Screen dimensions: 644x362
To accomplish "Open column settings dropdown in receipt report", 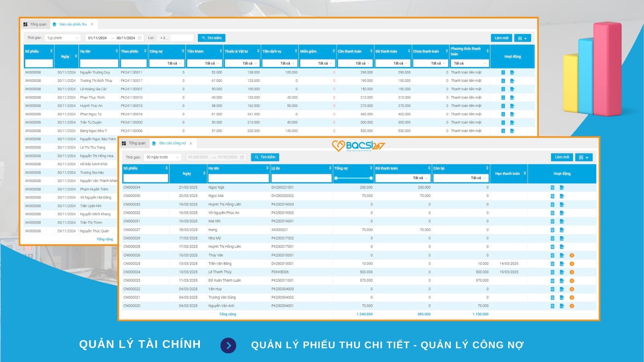I will pyautogui.click(x=523, y=38).
